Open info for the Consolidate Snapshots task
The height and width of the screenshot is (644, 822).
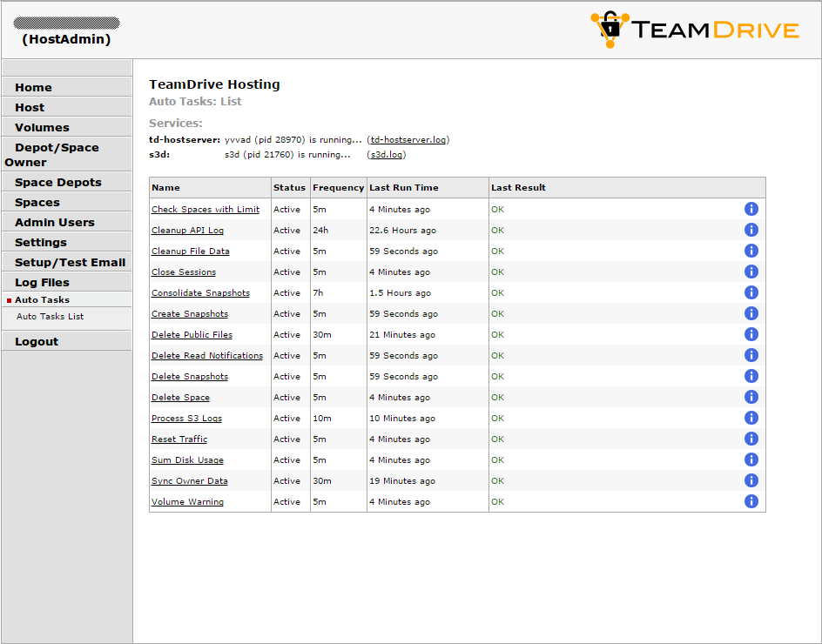751,292
